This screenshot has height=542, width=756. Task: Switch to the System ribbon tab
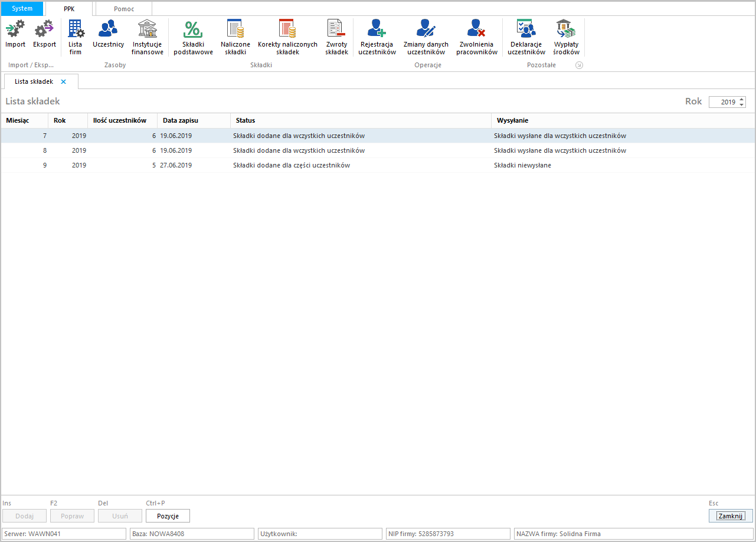22,8
